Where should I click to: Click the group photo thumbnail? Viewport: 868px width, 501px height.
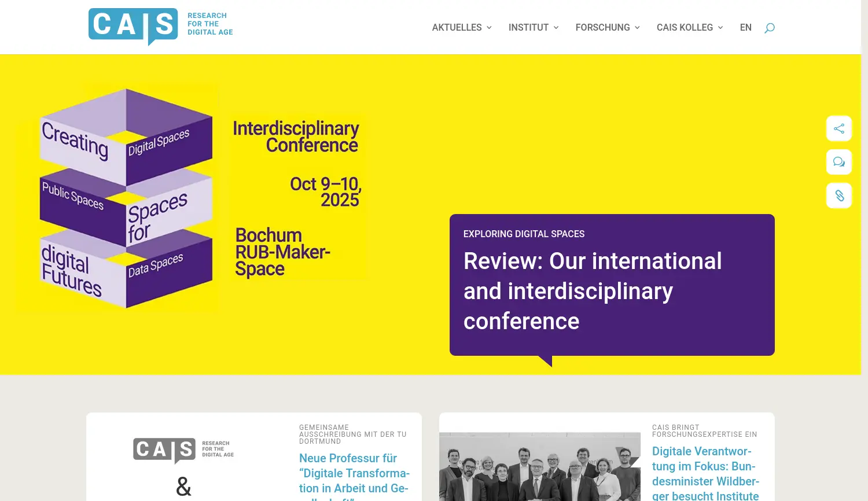point(539,469)
